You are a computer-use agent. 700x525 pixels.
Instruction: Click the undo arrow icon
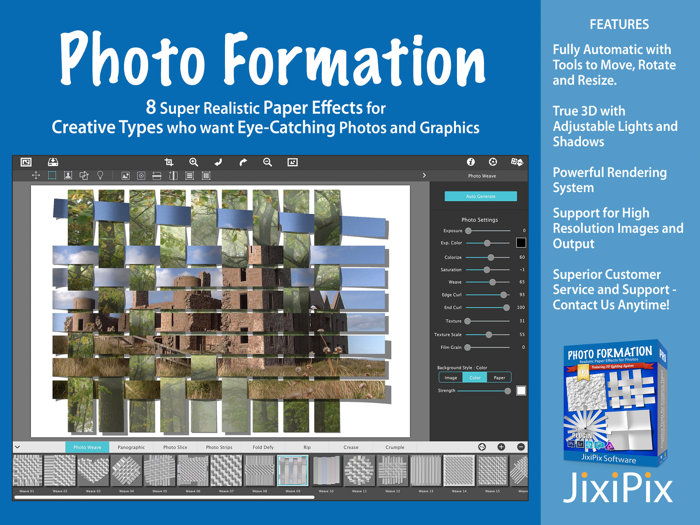click(x=218, y=162)
